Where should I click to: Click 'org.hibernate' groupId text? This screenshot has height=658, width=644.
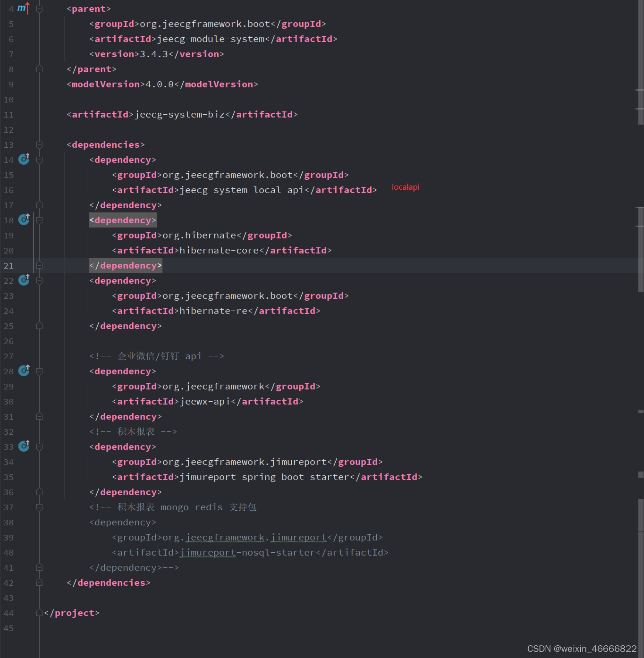[199, 236]
